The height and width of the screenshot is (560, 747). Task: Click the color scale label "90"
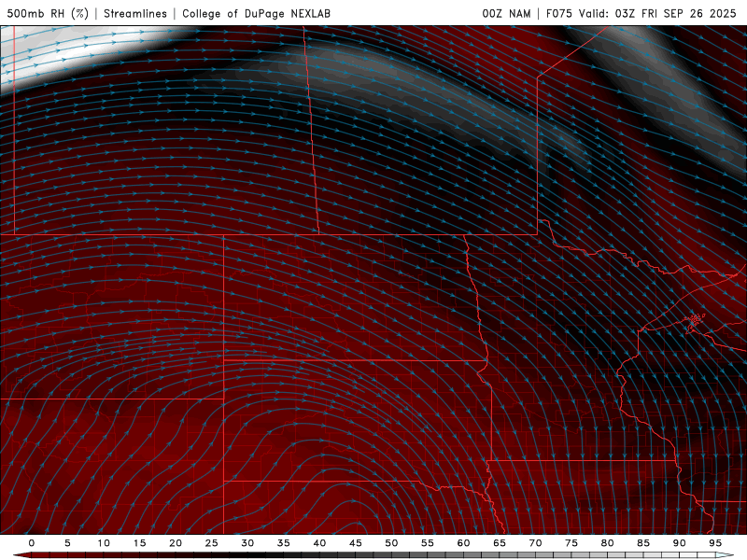coord(679,543)
